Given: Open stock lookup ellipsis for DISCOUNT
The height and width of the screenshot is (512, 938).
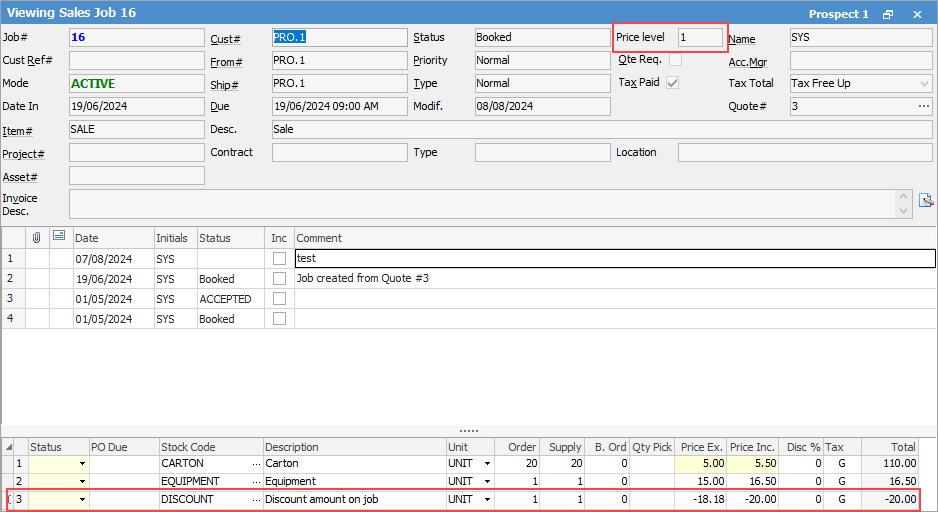Looking at the screenshot, I should pyautogui.click(x=256, y=499).
